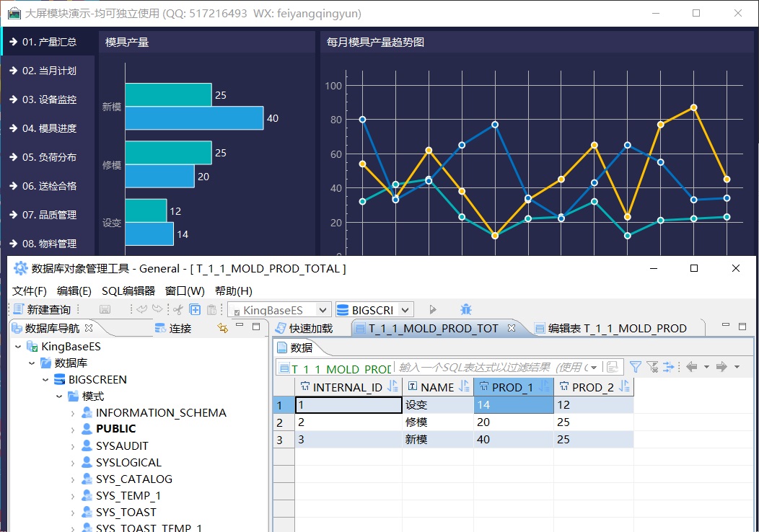Click the sort icon on INTERNAL_ID column
This screenshot has height=532, width=759.
tap(392, 387)
